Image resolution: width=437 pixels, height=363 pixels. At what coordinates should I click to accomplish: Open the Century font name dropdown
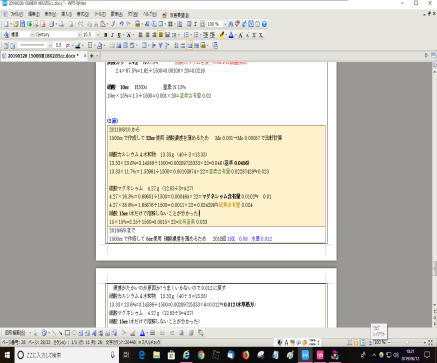(56, 35)
